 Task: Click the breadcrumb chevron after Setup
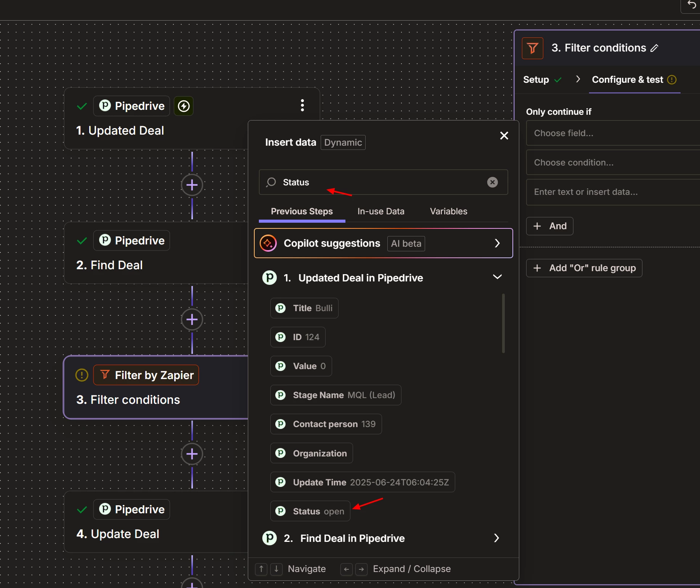pos(578,79)
